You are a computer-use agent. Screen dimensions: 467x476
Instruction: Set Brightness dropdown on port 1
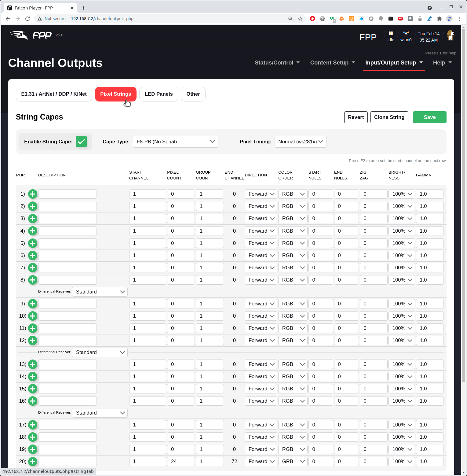coord(401,194)
